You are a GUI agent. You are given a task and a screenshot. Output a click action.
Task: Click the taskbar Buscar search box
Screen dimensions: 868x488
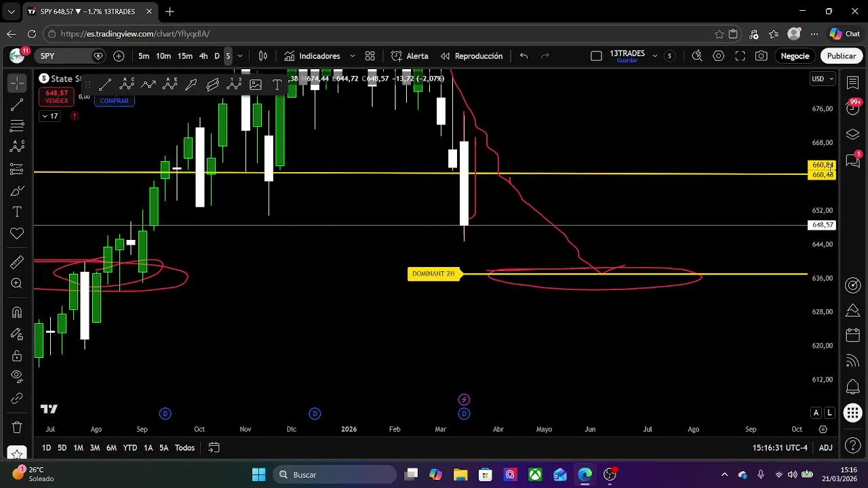pyautogui.click(x=334, y=474)
